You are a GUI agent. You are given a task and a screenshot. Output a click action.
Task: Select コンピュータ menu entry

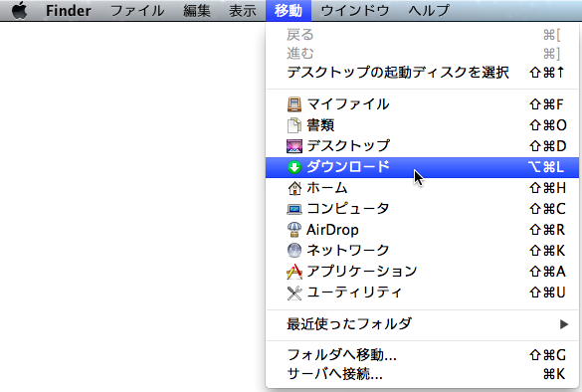tap(423, 209)
